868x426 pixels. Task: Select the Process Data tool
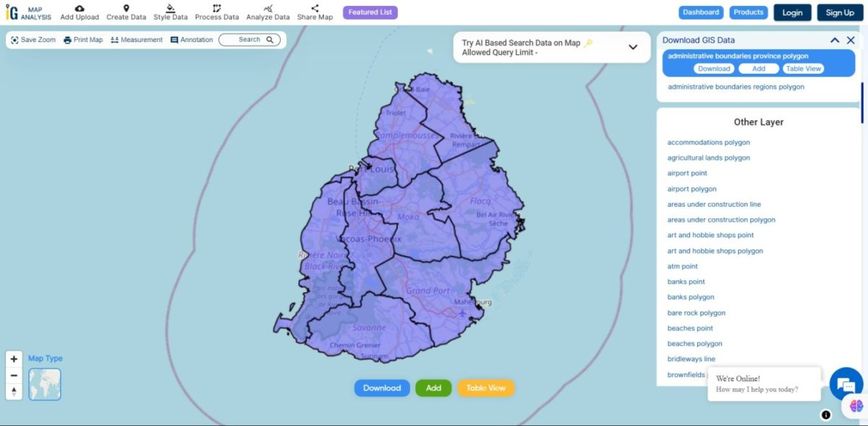pyautogui.click(x=216, y=9)
